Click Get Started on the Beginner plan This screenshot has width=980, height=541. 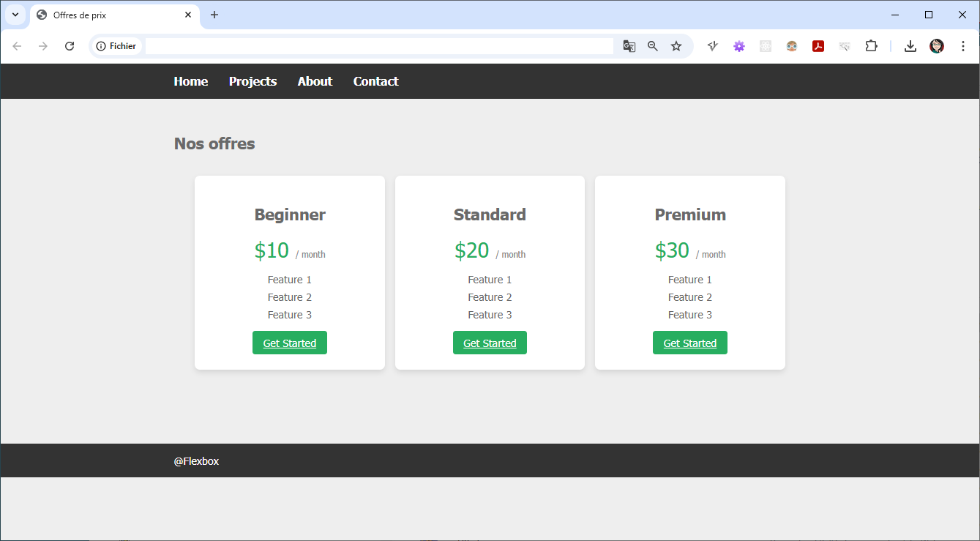[290, 343]
